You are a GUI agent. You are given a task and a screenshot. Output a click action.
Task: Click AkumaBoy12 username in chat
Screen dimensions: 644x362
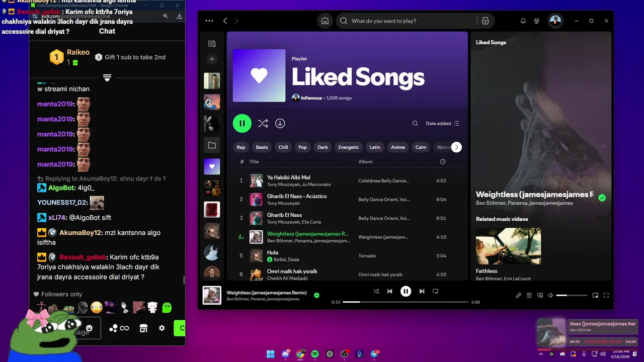coord(81,233)
